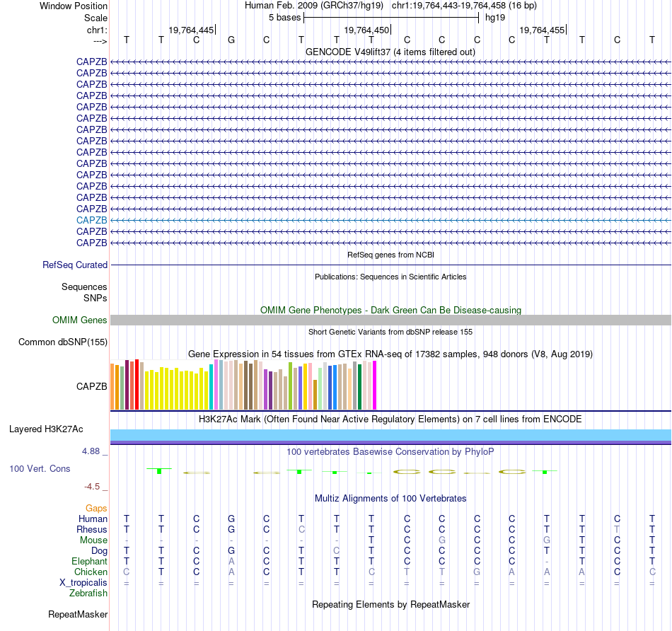Click the Multiz Alignments of 100 Vertebrates title
The height and width of the screenshot is (631, 672).
tap(390, 499)
